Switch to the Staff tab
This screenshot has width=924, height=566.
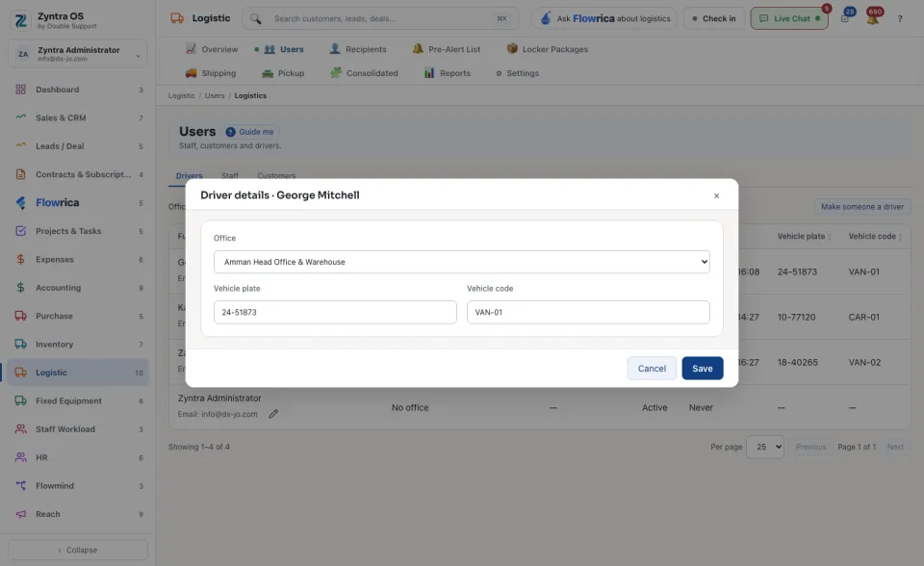click(x=230, y=176)
